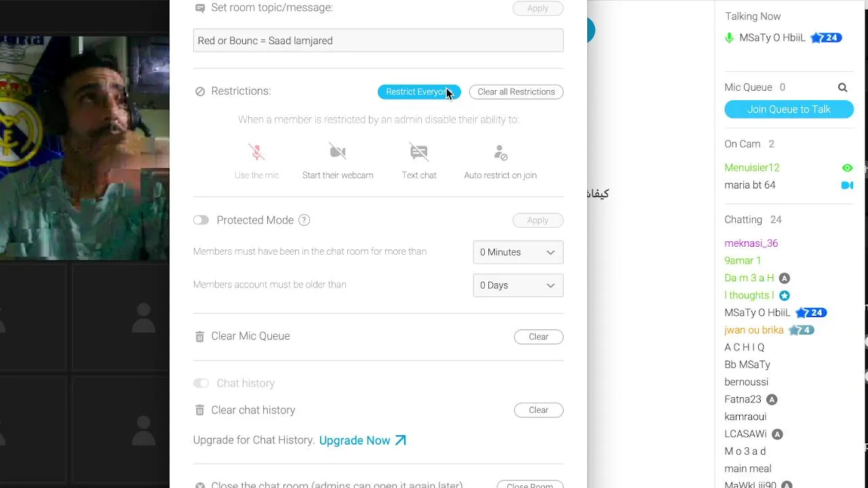Edit the room topic text field
The image size is (868, 488).
378,41
